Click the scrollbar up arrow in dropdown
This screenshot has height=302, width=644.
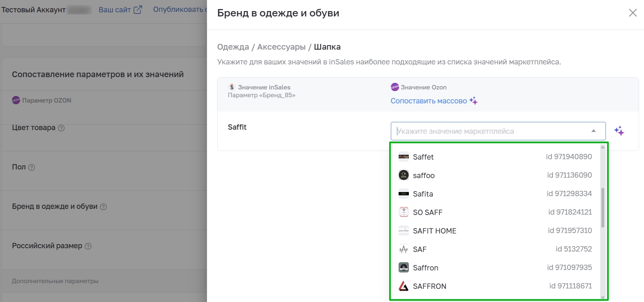(x=603, y=147)
